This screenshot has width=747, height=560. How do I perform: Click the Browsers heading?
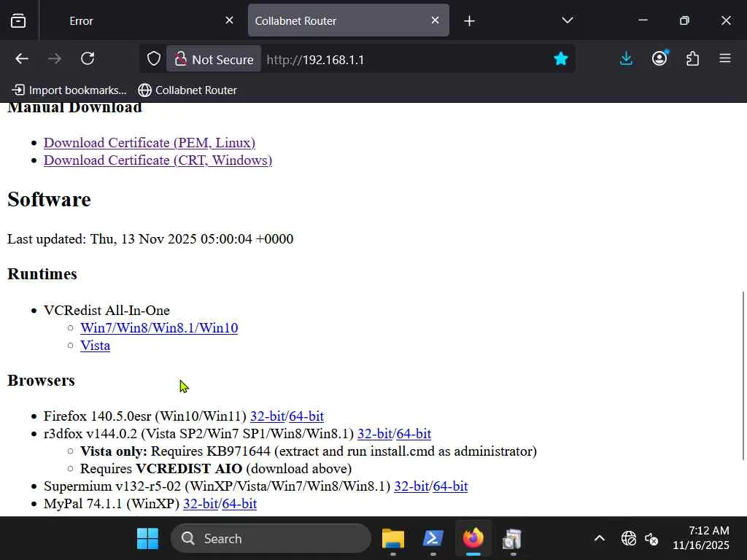click(41, 380)
